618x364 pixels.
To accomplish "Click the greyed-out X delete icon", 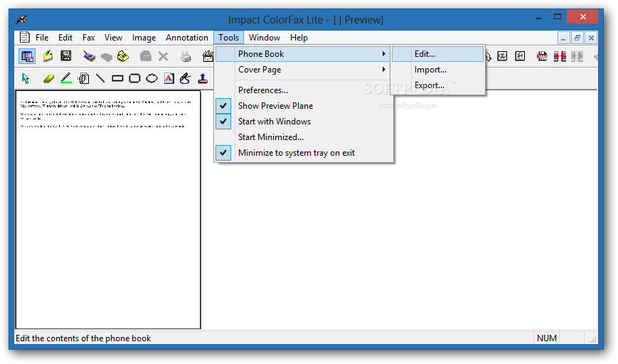I will pyautogui.click(x=163, y=56).
